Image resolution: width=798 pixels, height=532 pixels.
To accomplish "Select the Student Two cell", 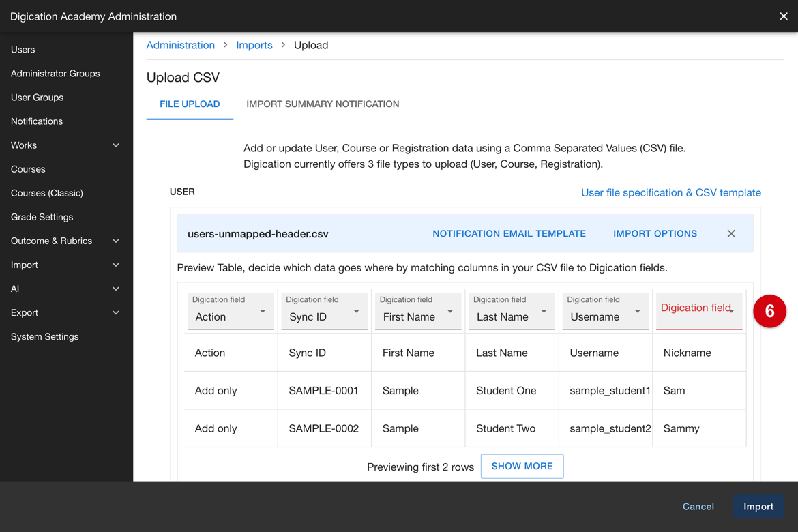I will [512, 428].
